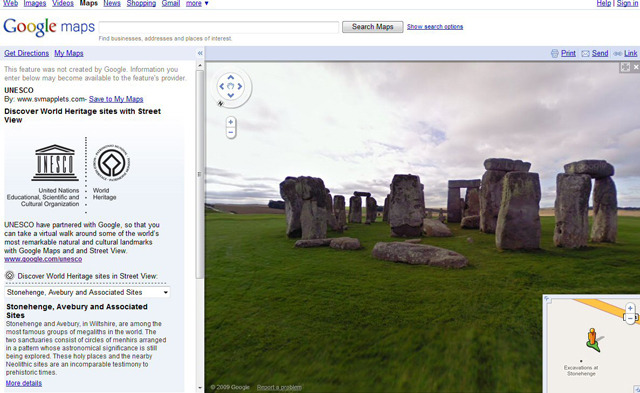Click the panel divider drag handle

[199, 174]
